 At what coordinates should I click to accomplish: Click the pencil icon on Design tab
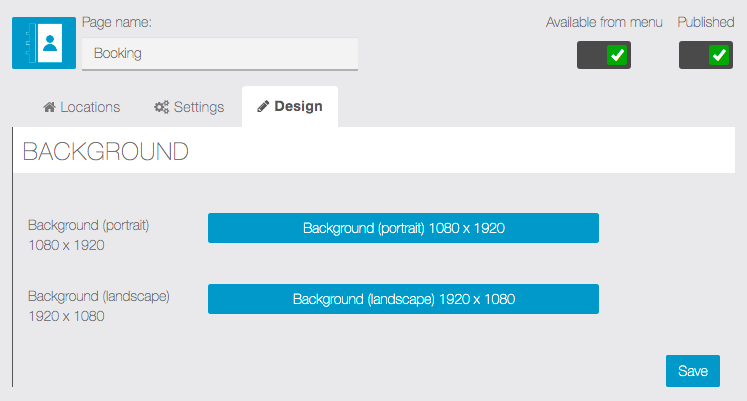[263, 107]
